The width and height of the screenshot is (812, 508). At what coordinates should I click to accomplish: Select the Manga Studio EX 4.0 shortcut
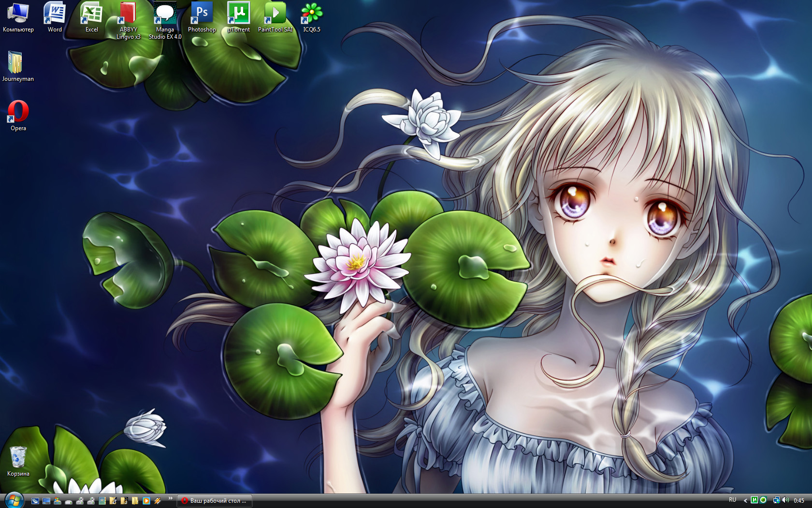point(165,20)
